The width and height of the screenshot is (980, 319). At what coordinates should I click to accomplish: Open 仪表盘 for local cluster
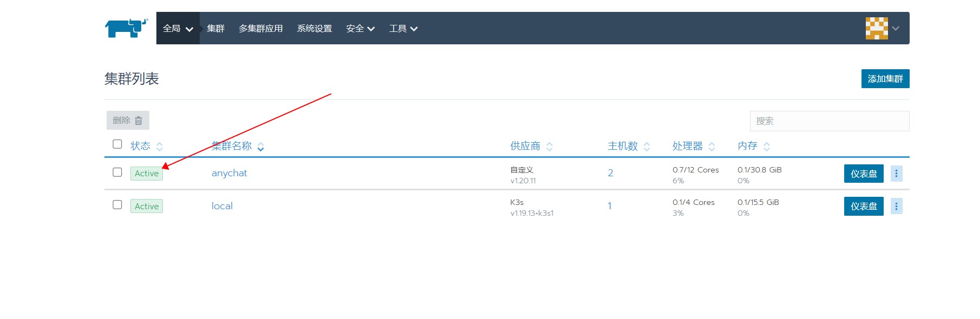pos(864,206)
